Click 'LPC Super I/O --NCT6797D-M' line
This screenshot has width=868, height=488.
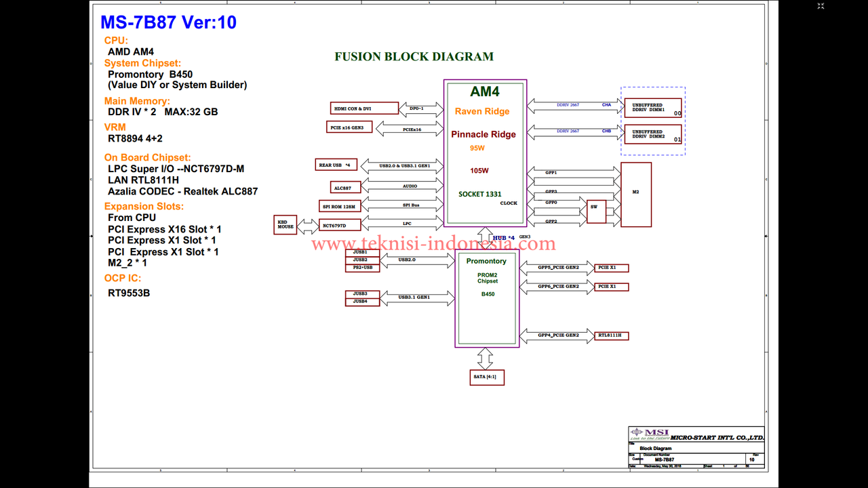click(176, 169)
